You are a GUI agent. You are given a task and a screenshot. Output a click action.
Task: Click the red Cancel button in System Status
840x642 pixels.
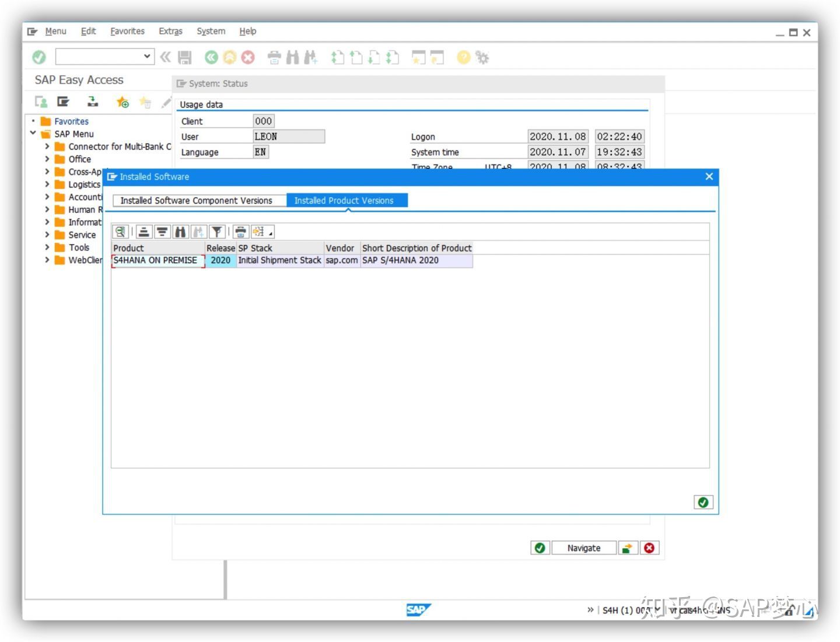tap(649, 548)
